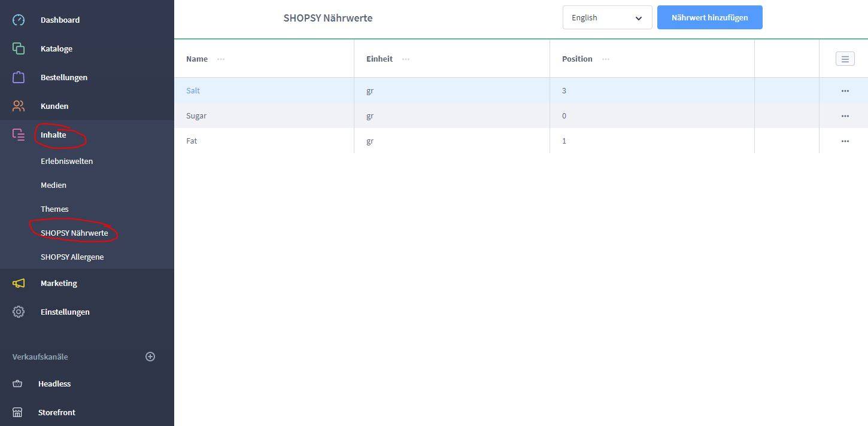Click Nährwert hinzufügen button
The width and height of the screenshot is (868, 426).
click(x=709, y=17)
